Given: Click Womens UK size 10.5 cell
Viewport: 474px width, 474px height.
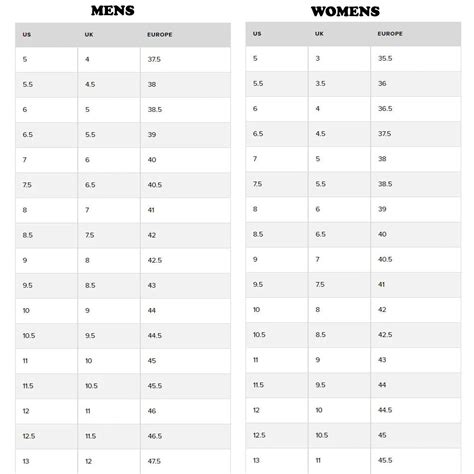Looking at the screenshot, I should pyautogui.click(x=339, y=435).
